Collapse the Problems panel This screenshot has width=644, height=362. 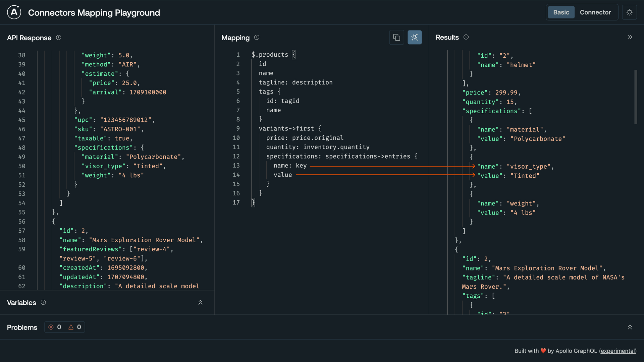630,327
